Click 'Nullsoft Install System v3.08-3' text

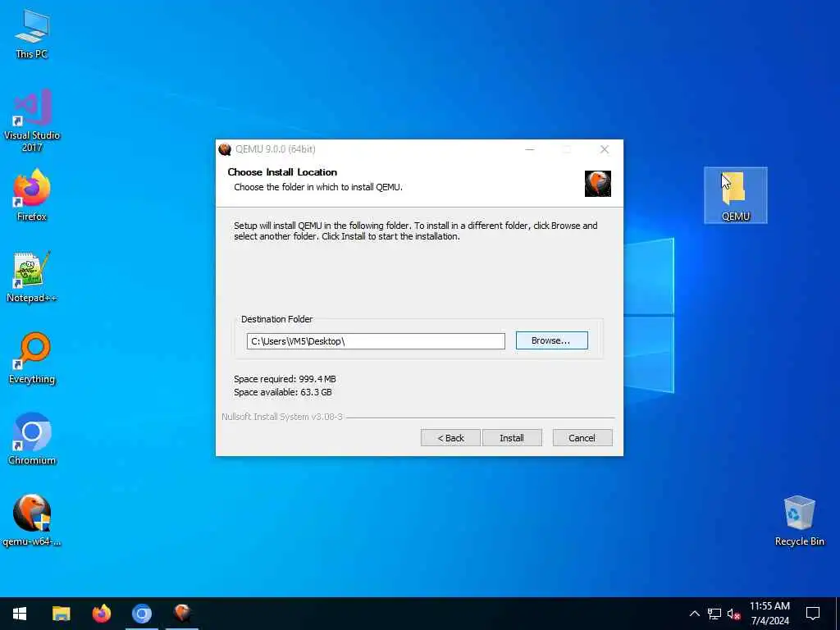[282, 417]
